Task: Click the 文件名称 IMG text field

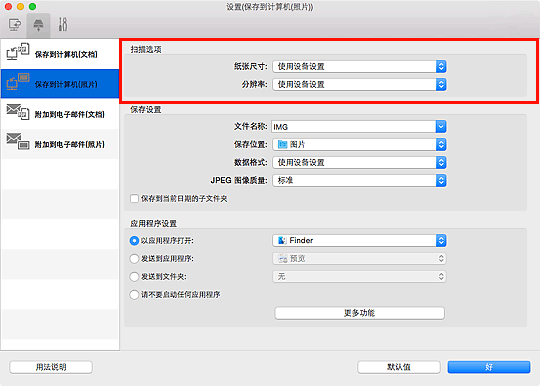Action: point(353,127)
